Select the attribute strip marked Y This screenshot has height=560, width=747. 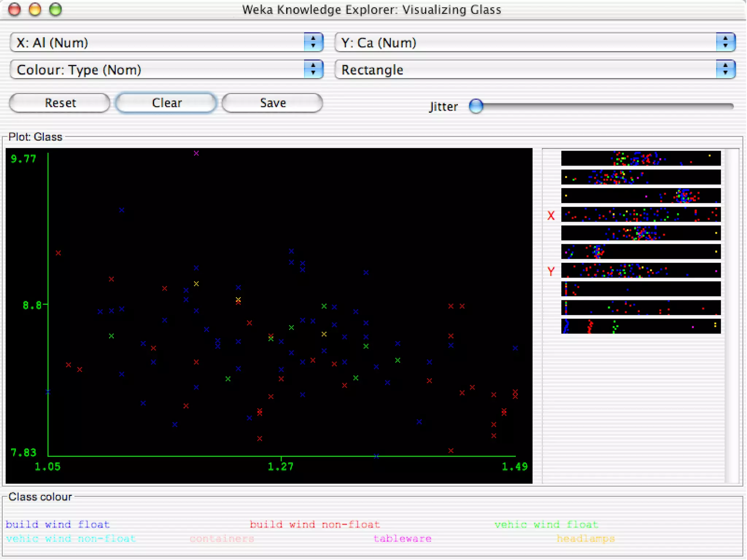(x=640, y=271)
